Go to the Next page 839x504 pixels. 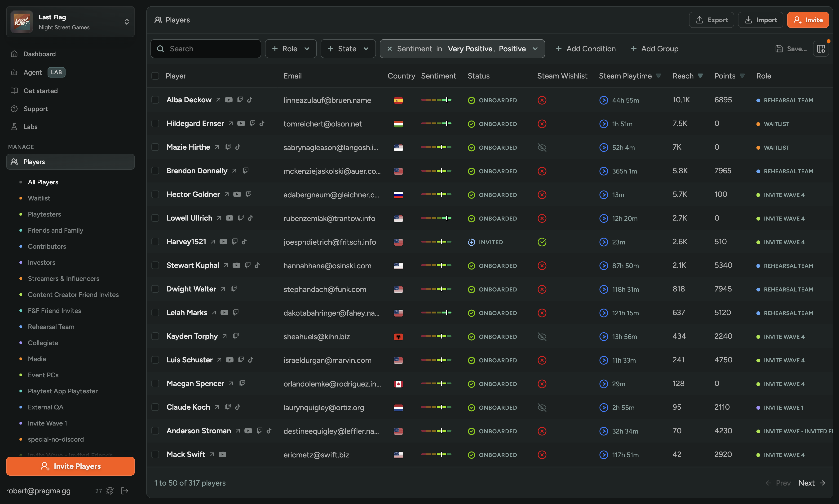pos(812,482)
